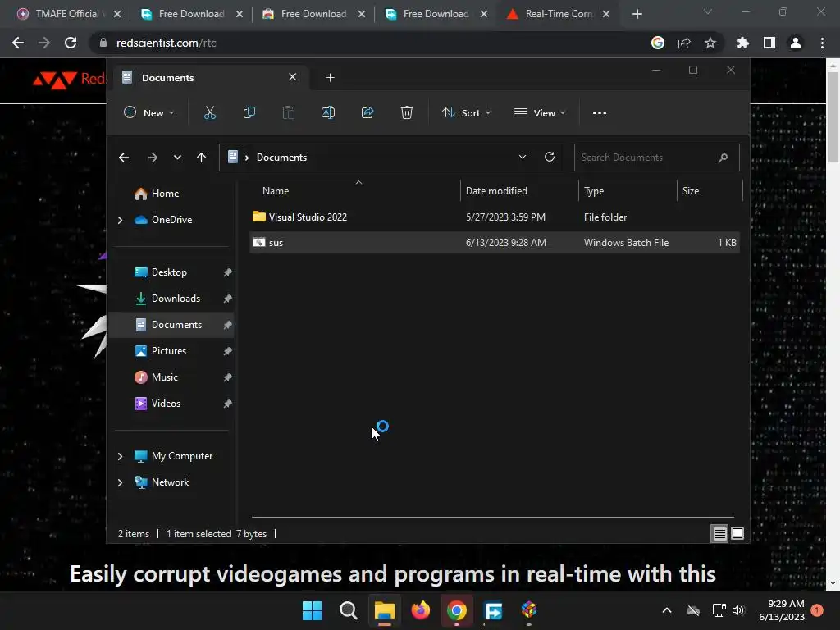Expand address bar history dropdown

tap(522, 157)
